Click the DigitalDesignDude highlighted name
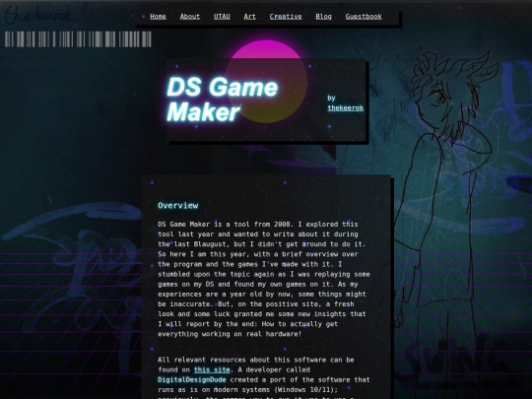532x399 pixels. [192, 379]
